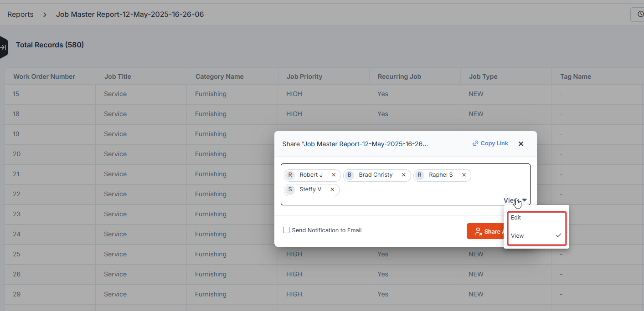
Task: Click the Steffy V avatar initial
Action: [290, 190]
